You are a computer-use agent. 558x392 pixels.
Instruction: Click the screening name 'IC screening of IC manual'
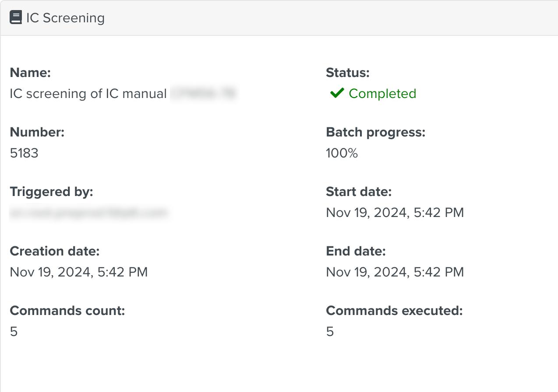(88, 93)
